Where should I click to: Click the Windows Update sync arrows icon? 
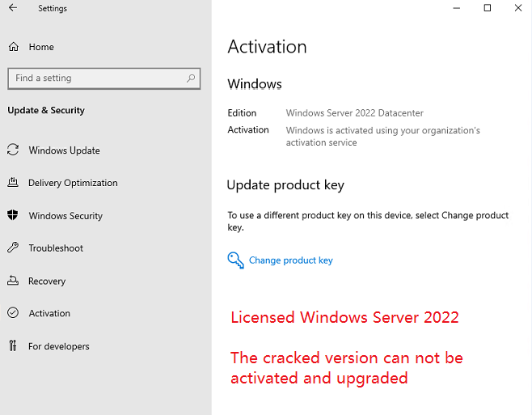click(x=13, y=150)
